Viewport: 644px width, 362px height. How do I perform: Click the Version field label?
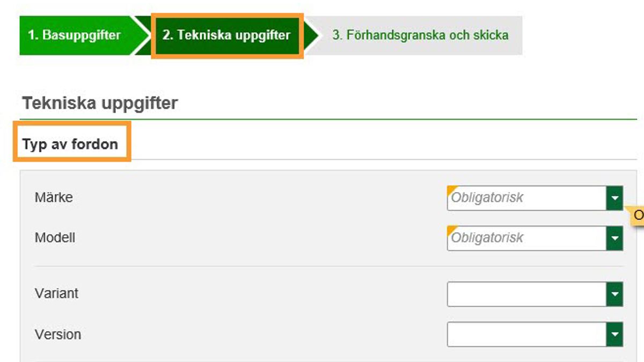pos(58,334)
